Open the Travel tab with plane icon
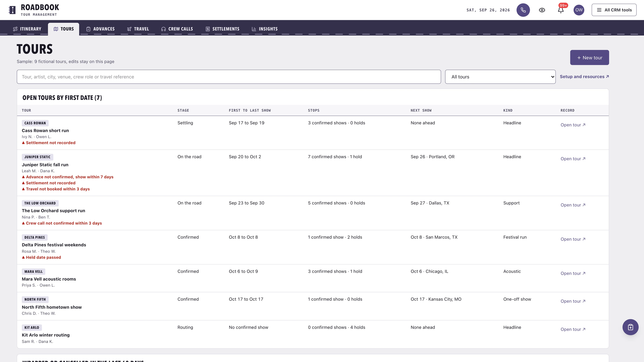This screenshot has height=362, width=644. click(138, 29)
